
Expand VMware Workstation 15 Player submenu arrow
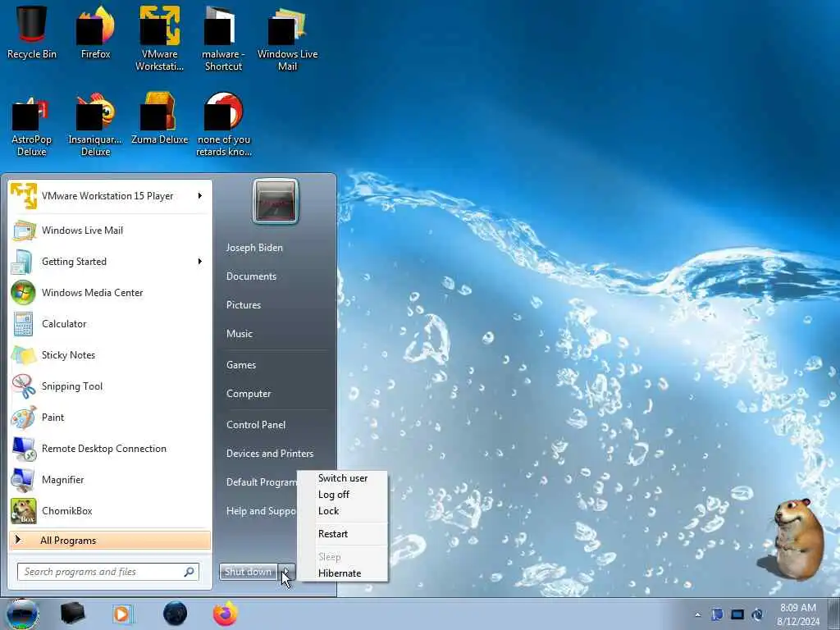(200, 195)
